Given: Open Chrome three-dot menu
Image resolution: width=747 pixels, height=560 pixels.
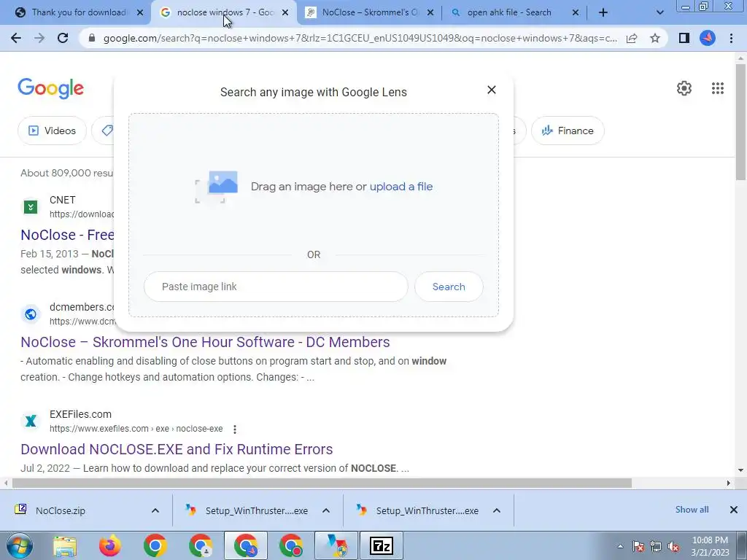Looking at the screenshot, I should (731, 38).
